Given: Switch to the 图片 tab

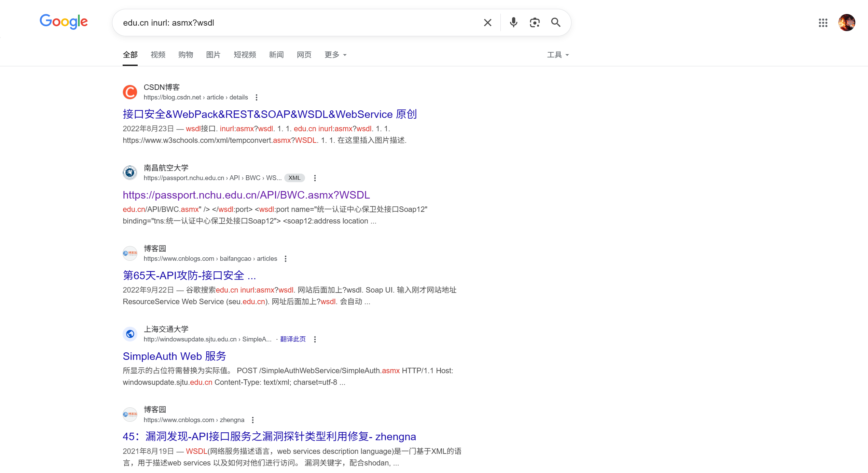Looking at the screenshot, I should click(x=213, y=55).
